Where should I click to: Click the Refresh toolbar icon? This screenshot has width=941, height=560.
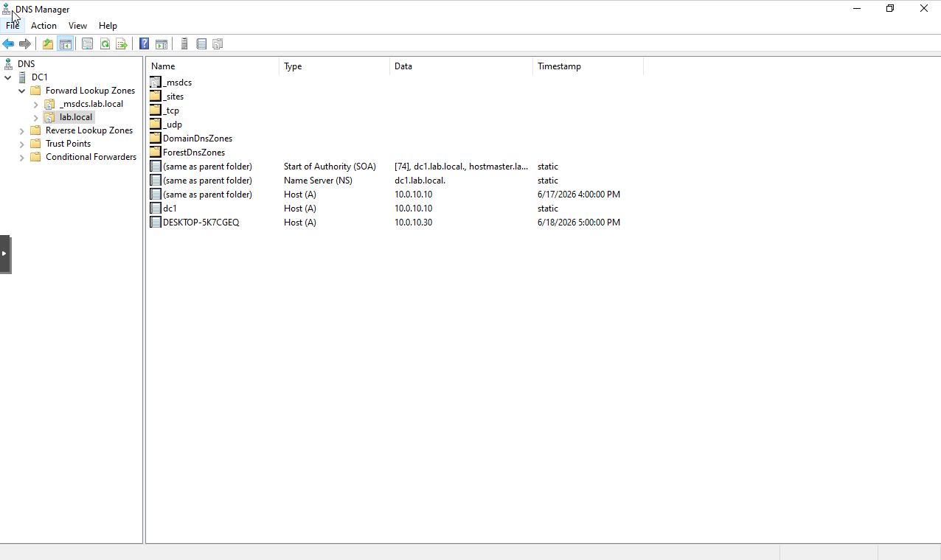pyautogui.click(x=105, y=44)
